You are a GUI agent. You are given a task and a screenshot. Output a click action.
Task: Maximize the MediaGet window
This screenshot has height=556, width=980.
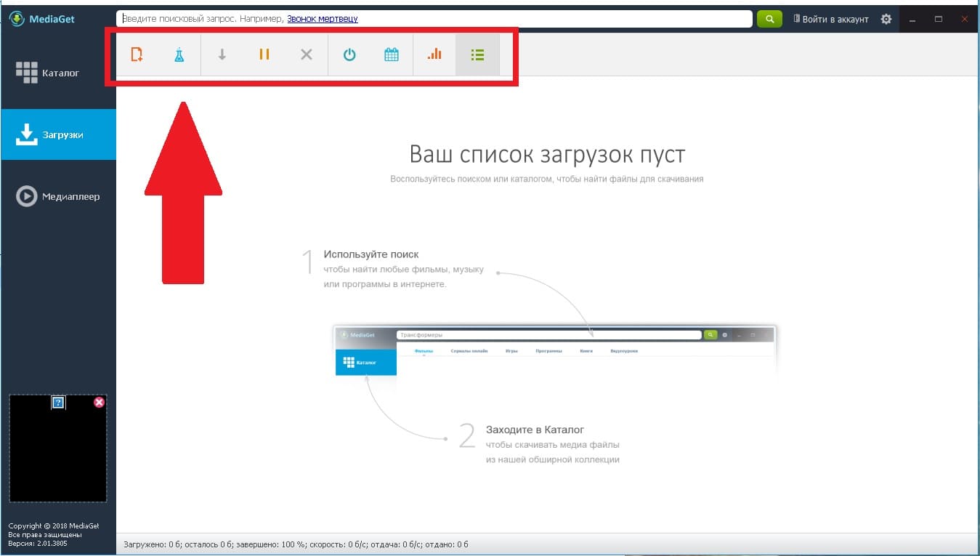point(939,19)
